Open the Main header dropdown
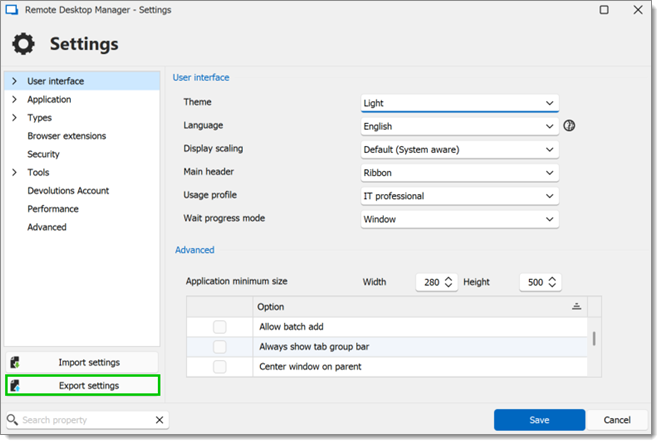 click(460, 173)
